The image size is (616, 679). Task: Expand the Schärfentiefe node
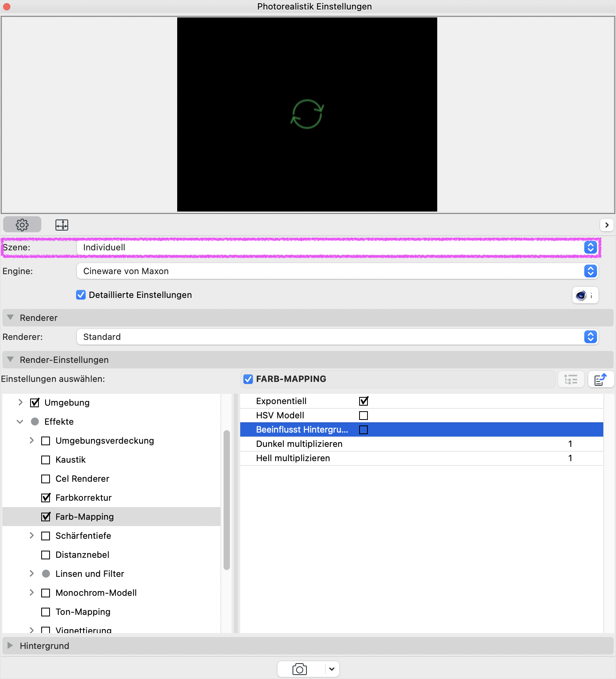pos(32,536)
